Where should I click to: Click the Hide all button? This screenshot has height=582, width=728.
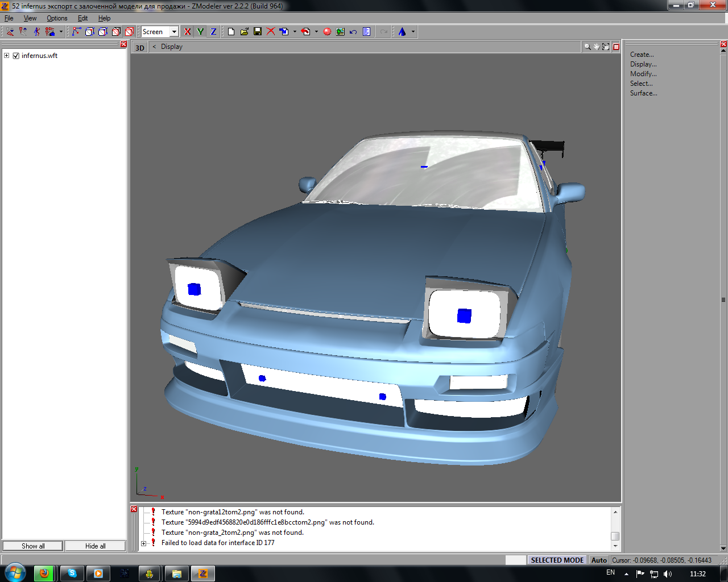pyautogui.click(x=95, y=546)
